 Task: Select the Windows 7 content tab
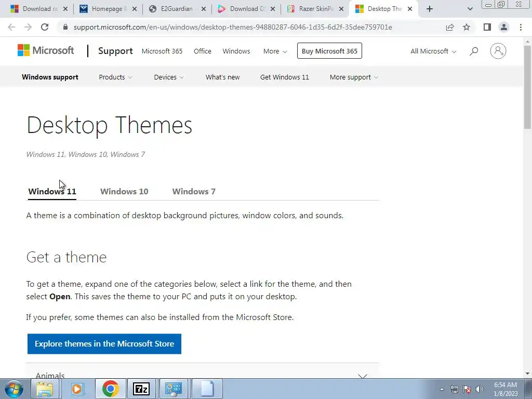pyautogui.click(x=194, y=191)
